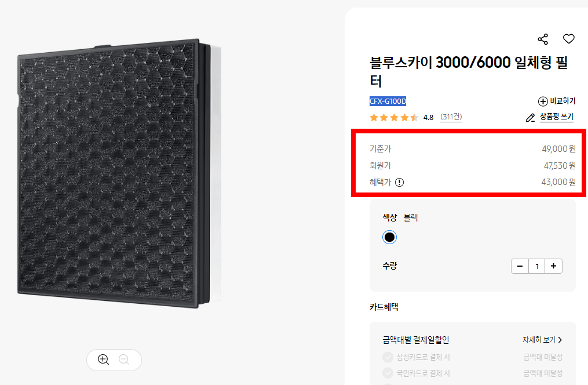
Task: Click the share icon at top right
Action: [x=542, y=39]
